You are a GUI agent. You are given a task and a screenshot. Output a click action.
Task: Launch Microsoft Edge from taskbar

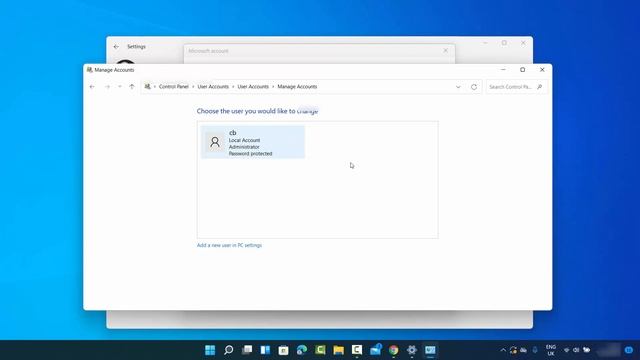(302, 350)
